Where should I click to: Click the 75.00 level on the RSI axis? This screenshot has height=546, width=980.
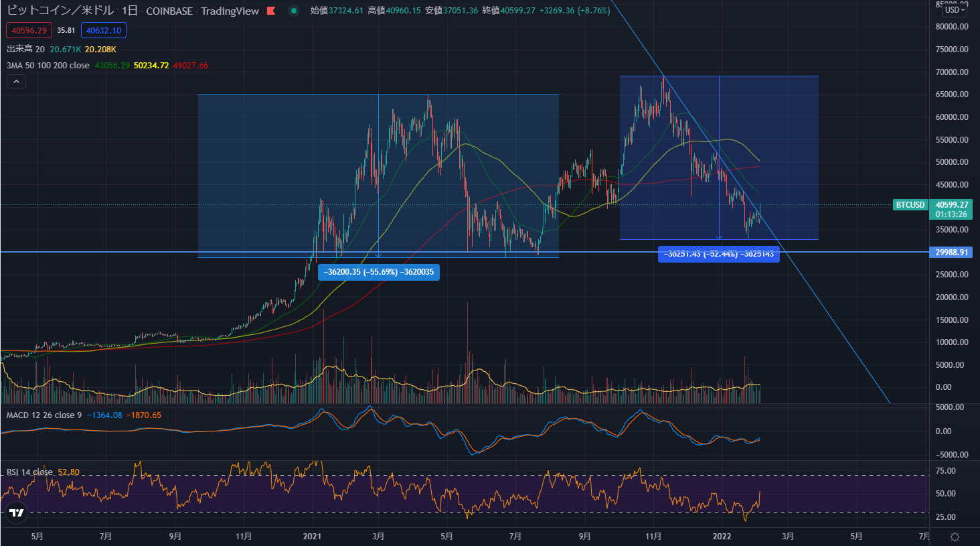(945, 471)
